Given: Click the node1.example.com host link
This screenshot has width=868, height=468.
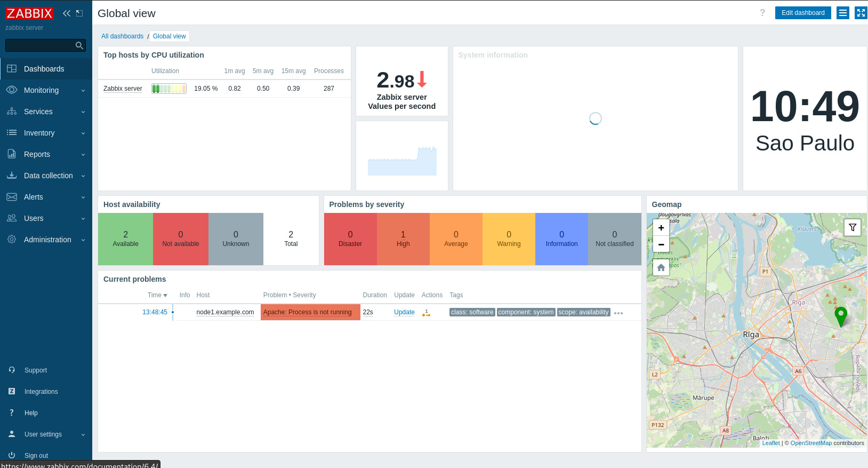Looking at the screenshot, I should tap(225, 312).
